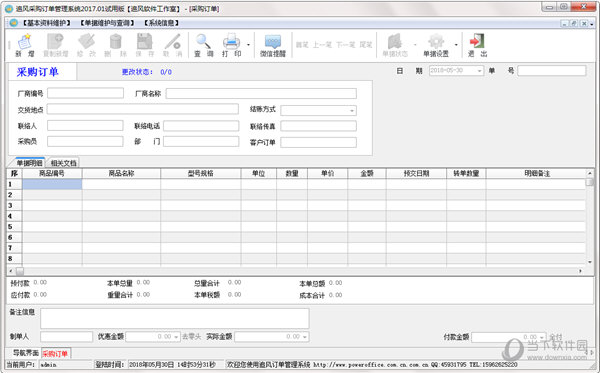Click the grid horizontal scrollbar right arrow

click(580, 271)
